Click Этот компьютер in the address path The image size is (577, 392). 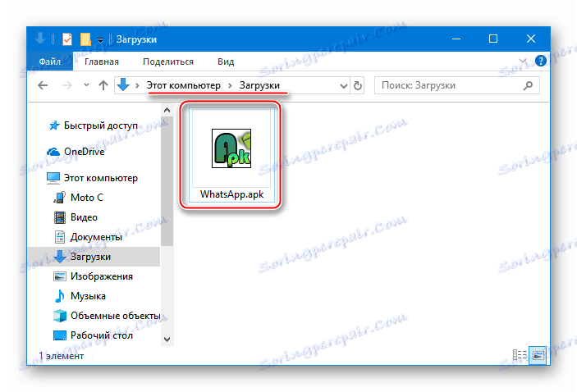(x=184, y=85)
